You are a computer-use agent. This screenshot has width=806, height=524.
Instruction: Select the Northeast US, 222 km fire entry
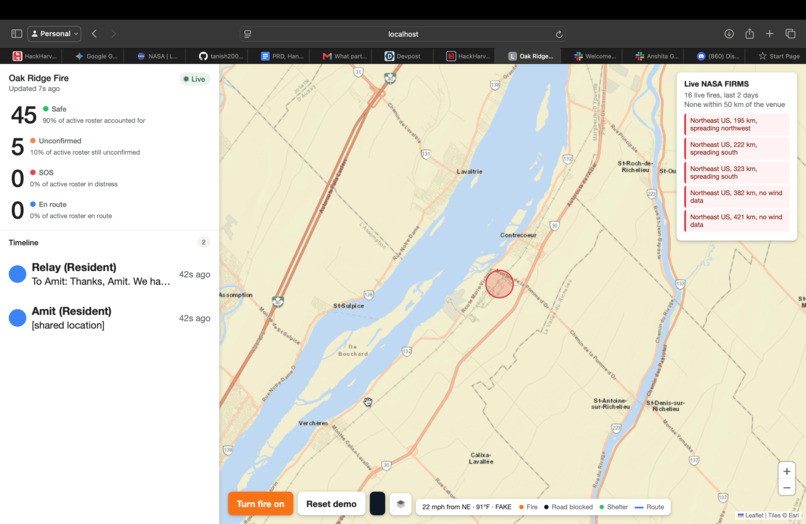tap(737, 149)
